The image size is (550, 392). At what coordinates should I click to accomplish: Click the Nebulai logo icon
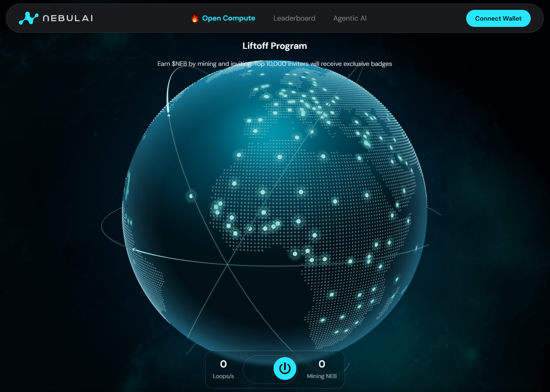point(28,18)
